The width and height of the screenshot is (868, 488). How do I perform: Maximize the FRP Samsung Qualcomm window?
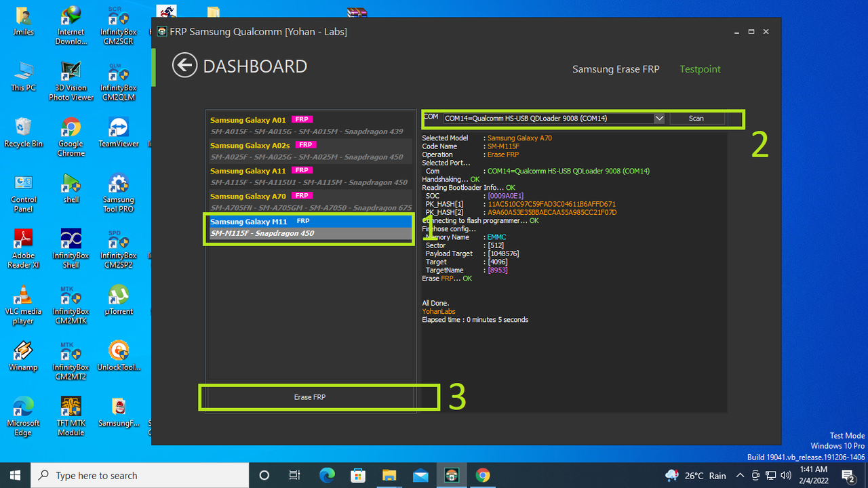751,32
